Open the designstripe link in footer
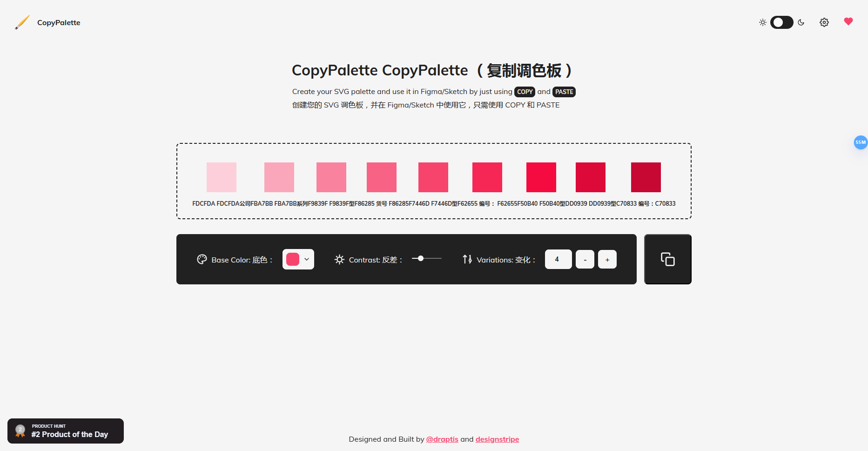The image size is (868, 451). tap(497, 439)
